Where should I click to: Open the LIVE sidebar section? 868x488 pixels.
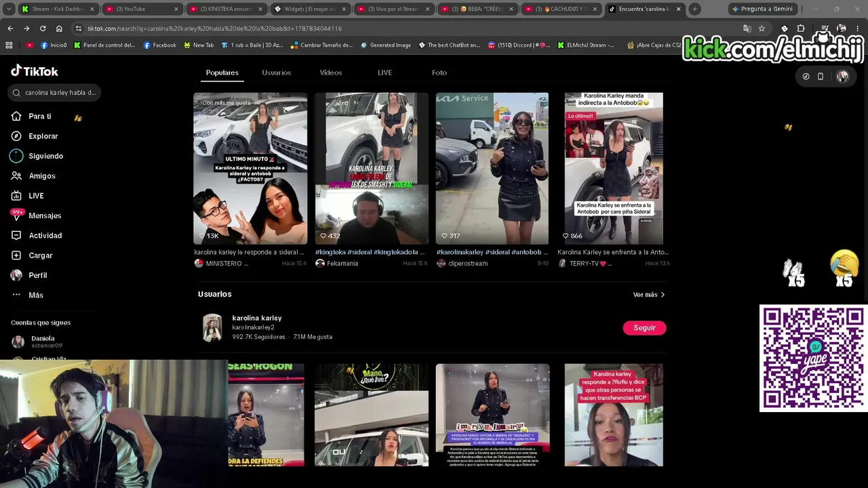point(36,196)
